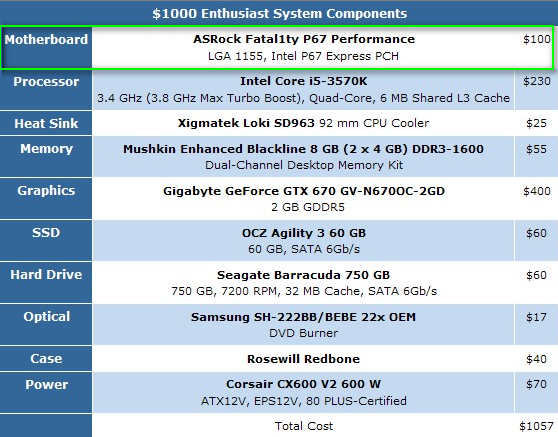Select the Total Cost label
558x437 pixels.
pyautogui.click(x=304, y=426)
